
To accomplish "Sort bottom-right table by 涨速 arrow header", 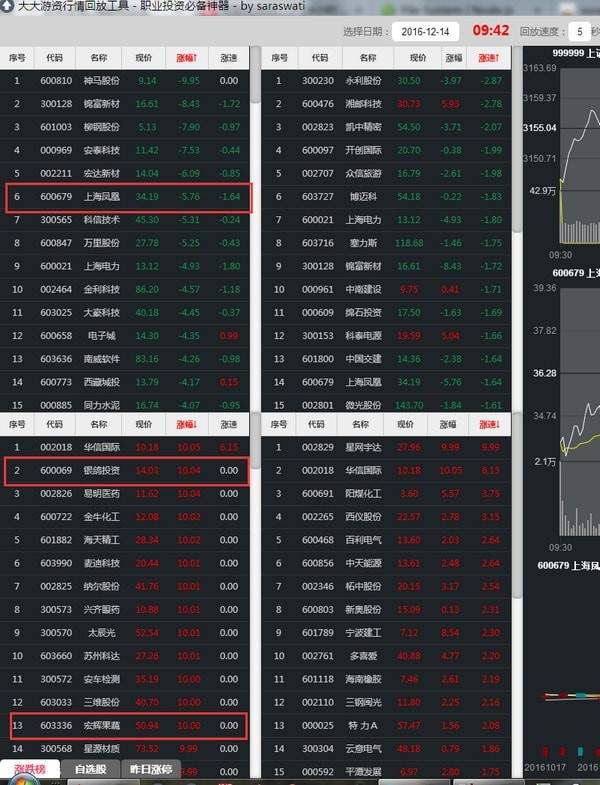I will [x=489, y=423].
